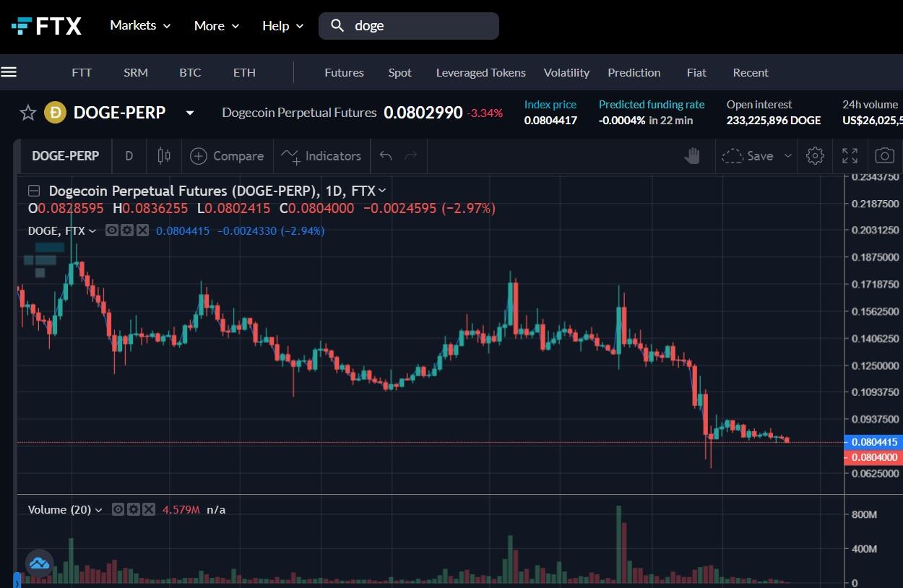
Task: Click the 0.1250000 price axis label
Action: (x=874, y=366)
